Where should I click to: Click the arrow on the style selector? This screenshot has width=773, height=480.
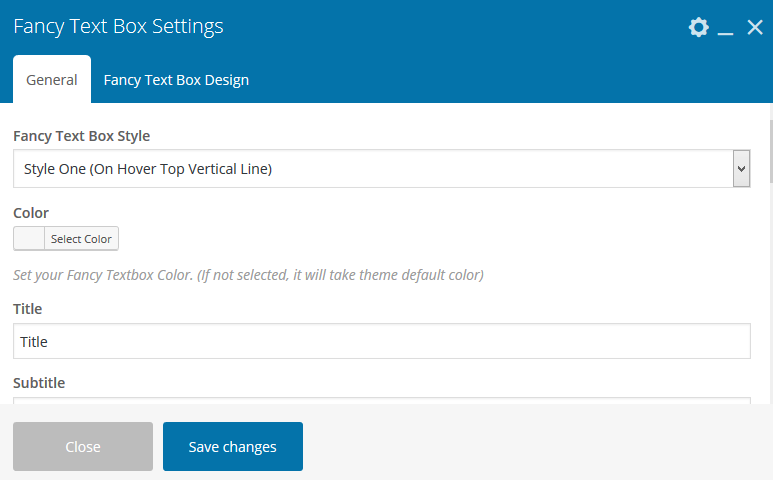click(741, 169)
